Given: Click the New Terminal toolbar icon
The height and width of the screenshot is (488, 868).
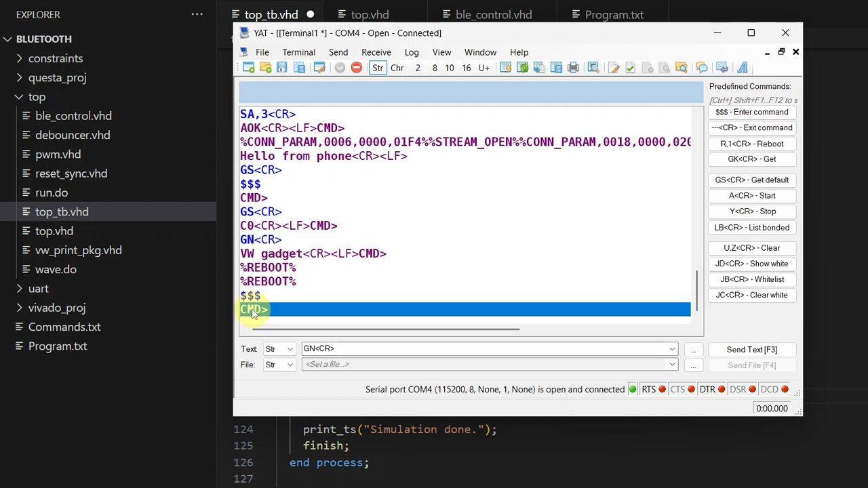Looking at the screenshot, I should [x=249, y=68].
